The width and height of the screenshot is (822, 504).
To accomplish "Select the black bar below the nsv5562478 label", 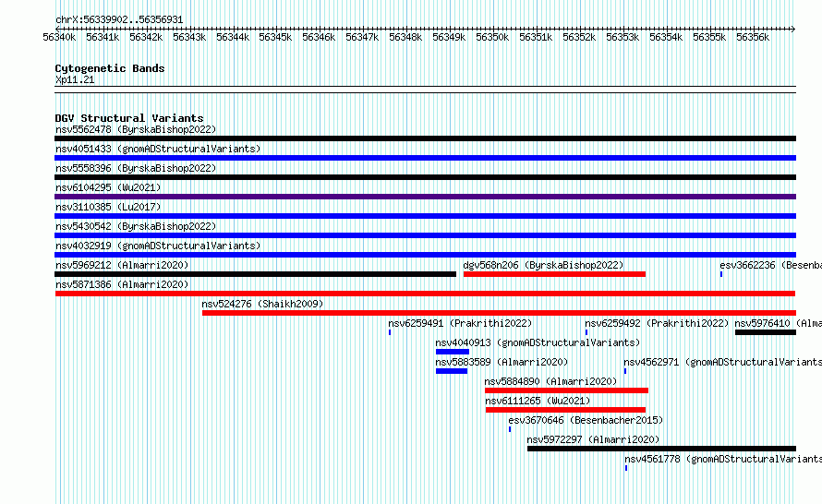I will click(x=425, y=138).
